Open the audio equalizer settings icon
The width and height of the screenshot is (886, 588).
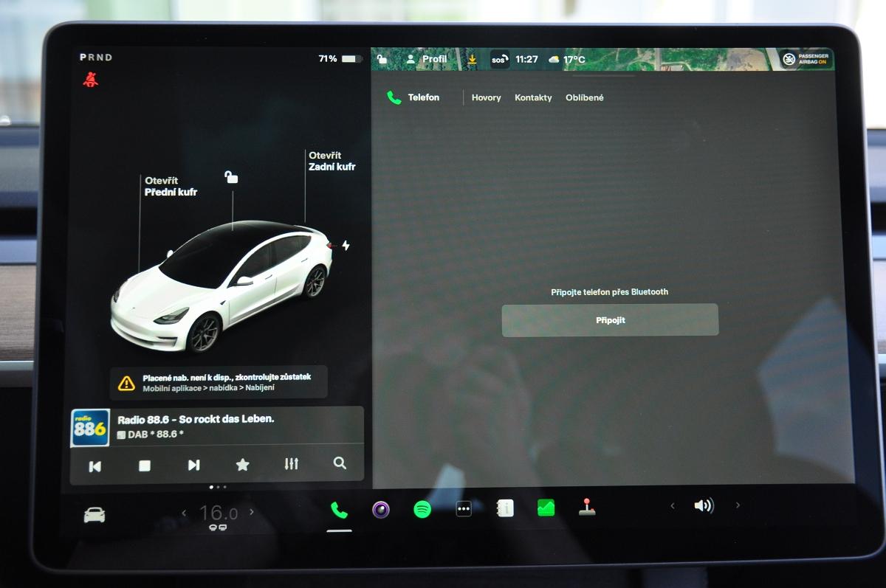click(291, 464)
